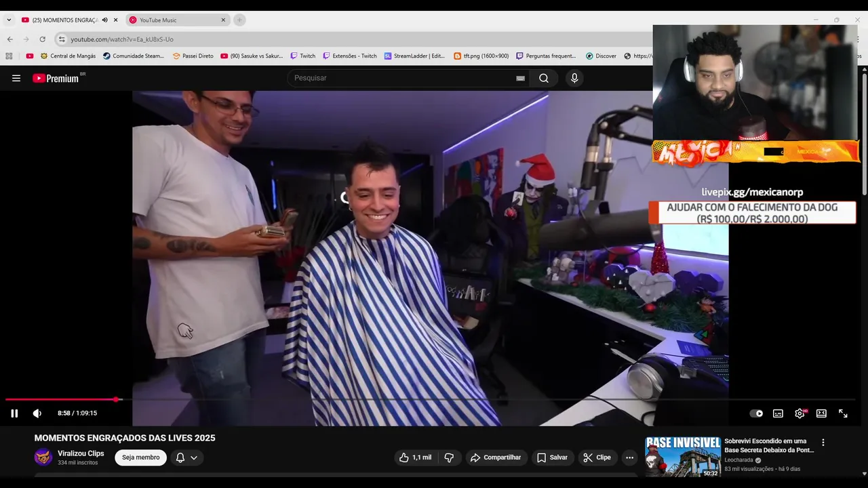Open YouTube hamburger guide menu

point(16,78)
